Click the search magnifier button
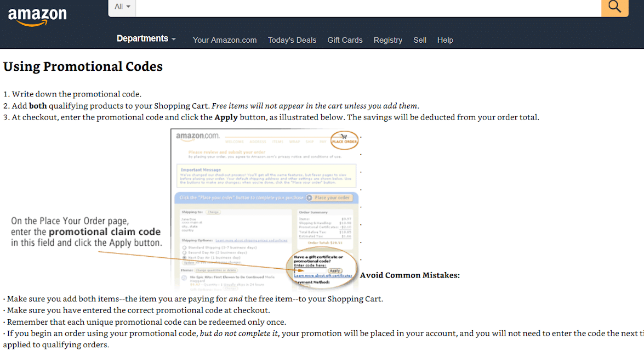The image size is (644, 356). click(614, 7)
